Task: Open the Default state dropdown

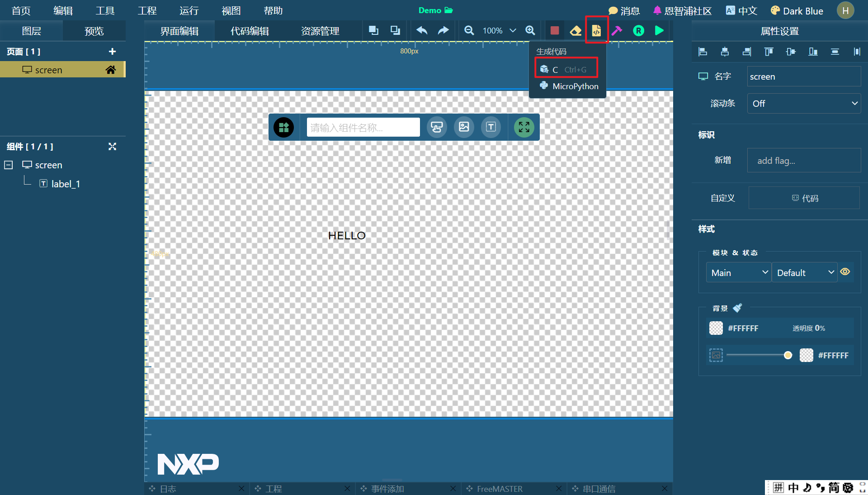Action: (804, 273)
